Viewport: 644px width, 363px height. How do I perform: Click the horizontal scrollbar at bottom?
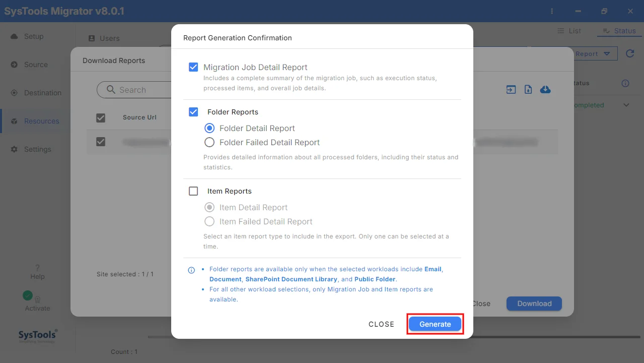tap(393, 337)
